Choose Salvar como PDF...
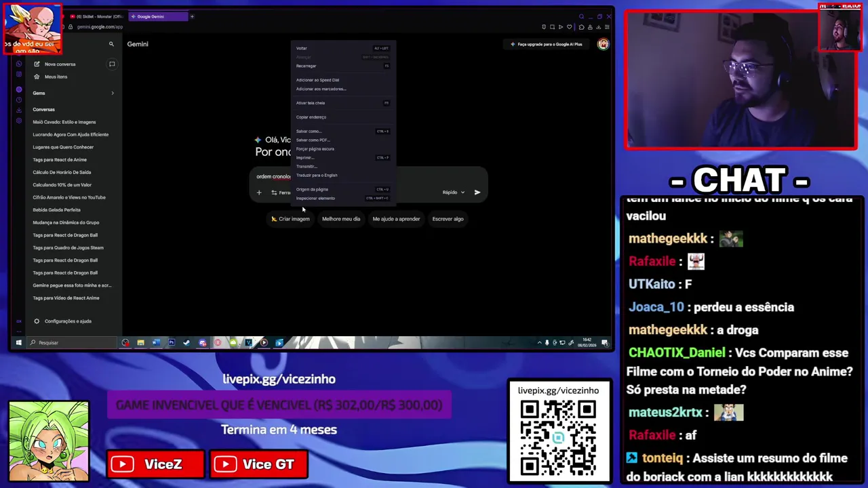This screenshot has height=488, width=868. (x=342, y=140)
